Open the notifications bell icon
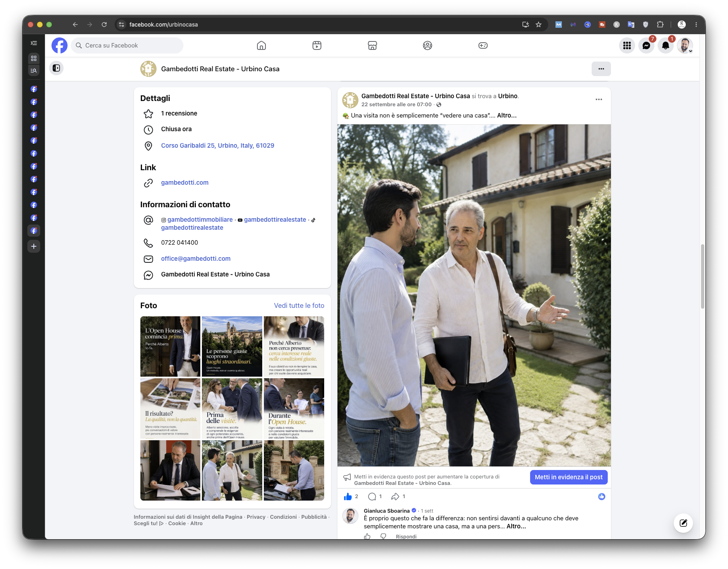The image size is (728, 569). pos(666,45)
